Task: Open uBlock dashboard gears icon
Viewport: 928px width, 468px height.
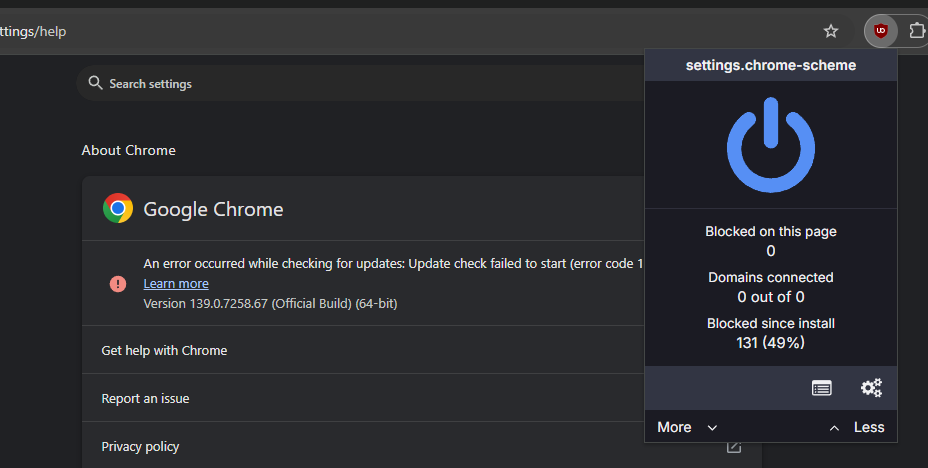Action: pos(871,388)
